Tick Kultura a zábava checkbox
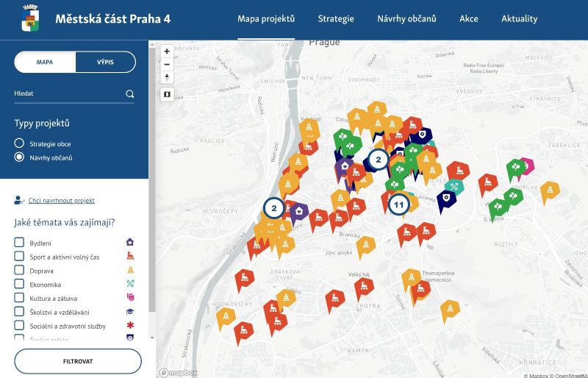This screenshot has width=588, height=378. click(x=19, y=298)
